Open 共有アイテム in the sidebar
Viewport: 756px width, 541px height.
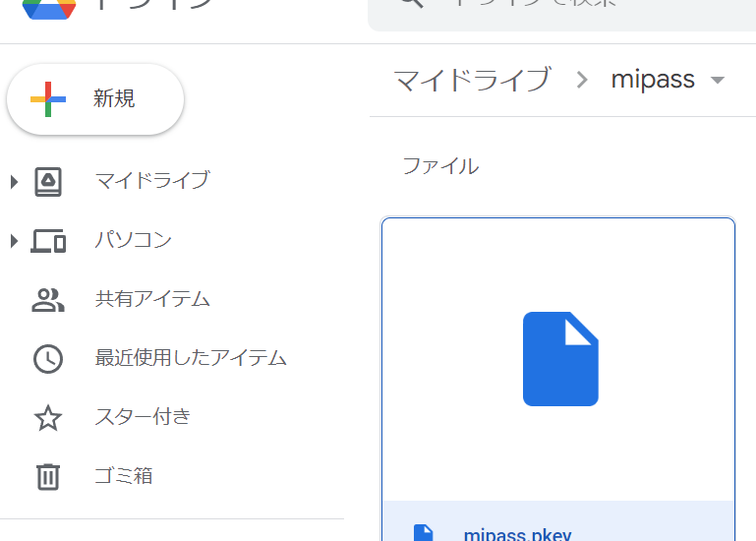tap(152, 299)
